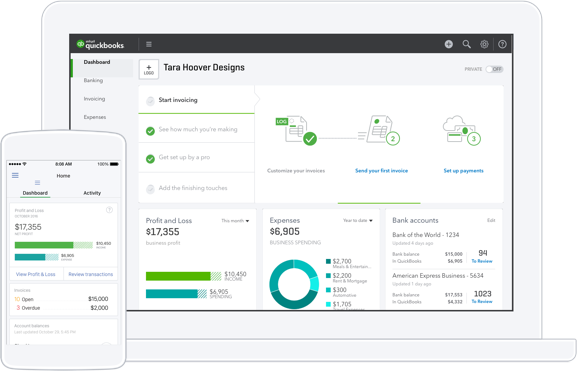
Task: Click the Expenses donut chart
Action: pyautogui.click(x=294, y=284)
